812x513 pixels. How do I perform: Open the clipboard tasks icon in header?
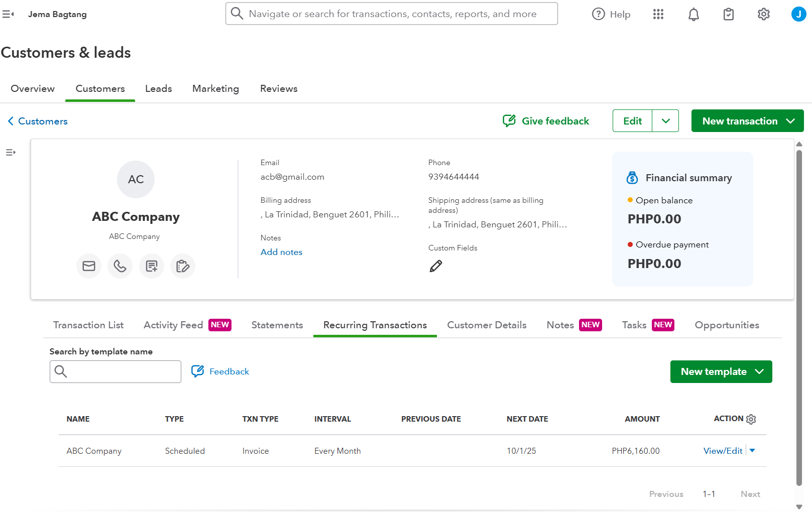pyautogui.click(x=728, y=15)
